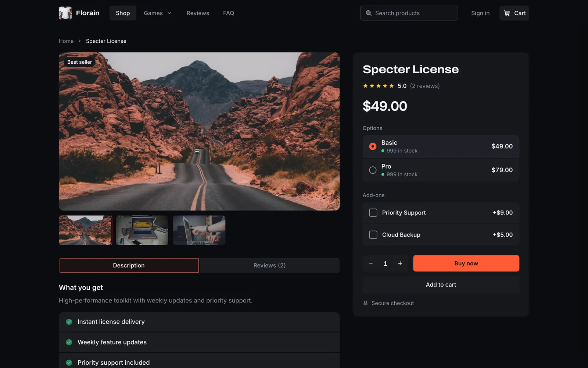Click the Priority support included check icon
The image size is (588, 368).
point(69,362)
